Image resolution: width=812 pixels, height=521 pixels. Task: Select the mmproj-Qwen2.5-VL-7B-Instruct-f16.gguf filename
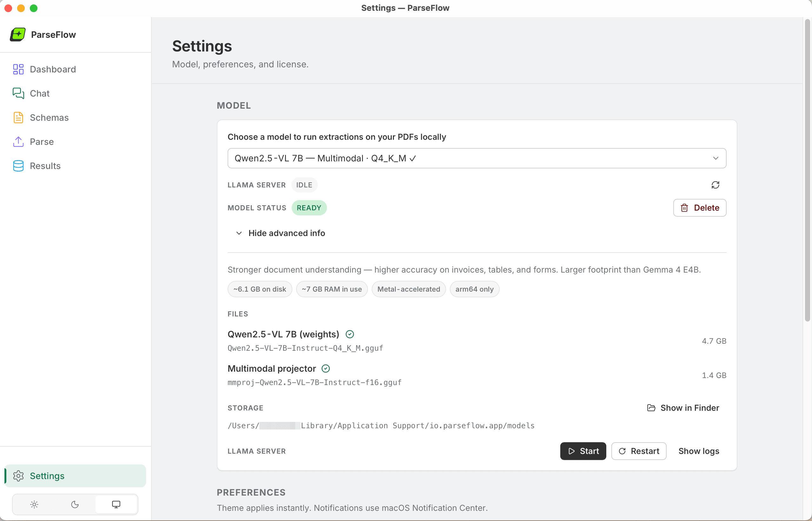(314, 382)
